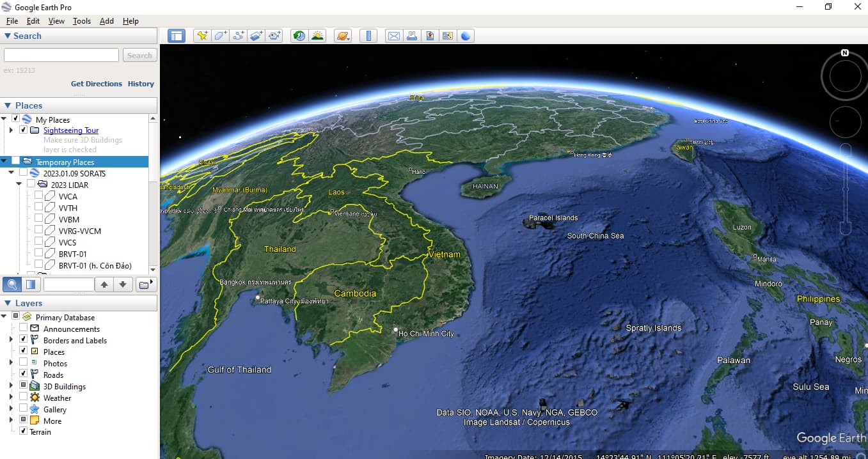
Task: Expand the 2023 LIDAR folder
Action: click(19, 185)
